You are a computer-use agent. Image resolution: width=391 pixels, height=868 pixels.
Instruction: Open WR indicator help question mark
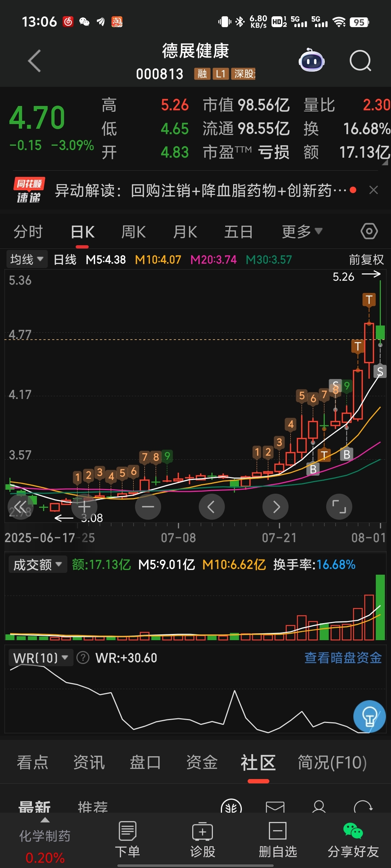pos(83,658)
